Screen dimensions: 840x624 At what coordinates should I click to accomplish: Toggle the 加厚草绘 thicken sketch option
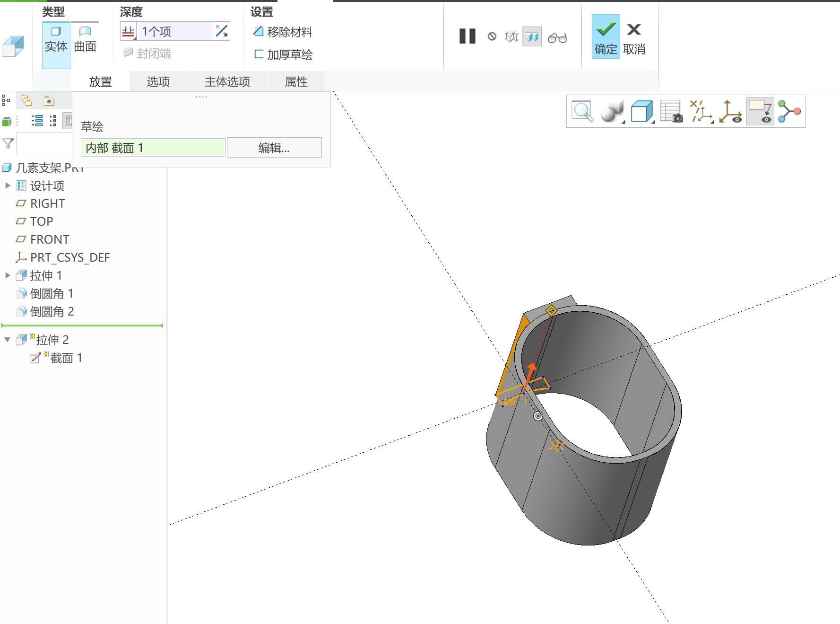pyautogui.click(x=283, y=54)
